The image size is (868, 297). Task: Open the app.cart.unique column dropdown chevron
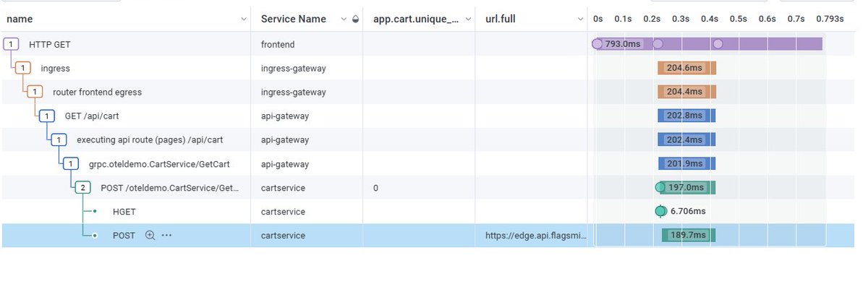click(467, 20)
